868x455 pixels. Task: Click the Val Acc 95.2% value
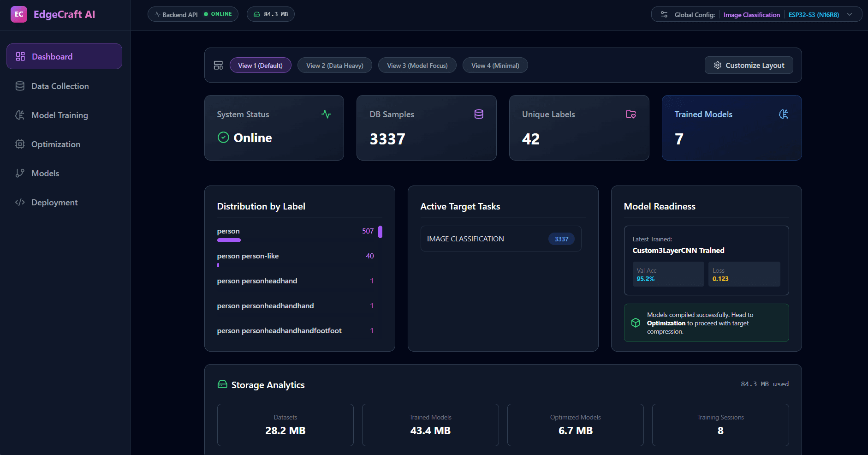coord(646,279)
